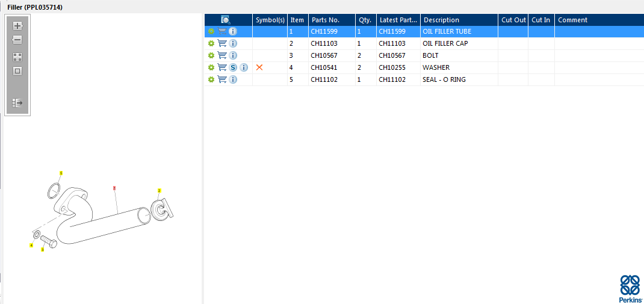Click the OIL FILLER TUBE description
644x304 pixels.
(447, 31)
